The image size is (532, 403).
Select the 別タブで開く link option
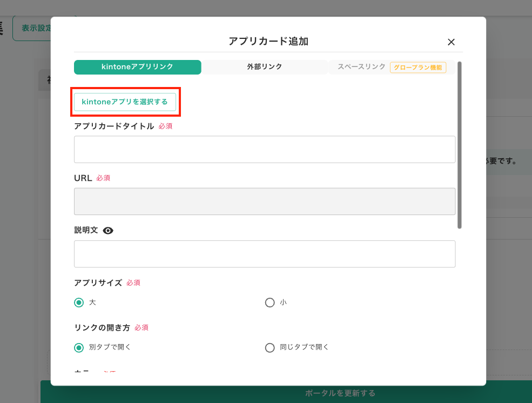click(x=78, y=347)
